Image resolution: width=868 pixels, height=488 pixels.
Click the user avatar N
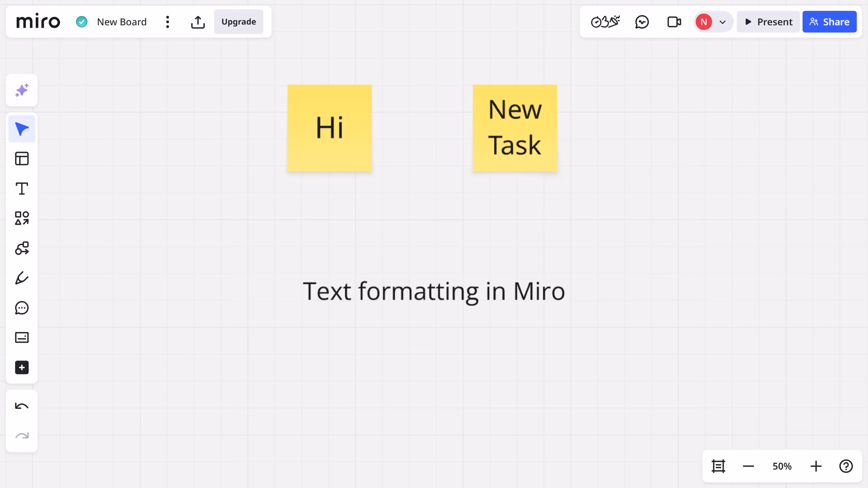click(x=704, y=22)
